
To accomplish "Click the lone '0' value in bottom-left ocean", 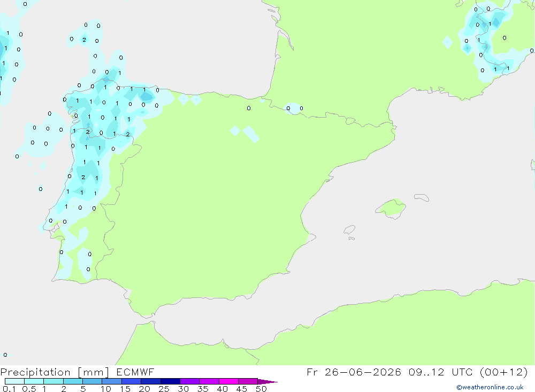I will pyautogui.click(x=5, y=355).
